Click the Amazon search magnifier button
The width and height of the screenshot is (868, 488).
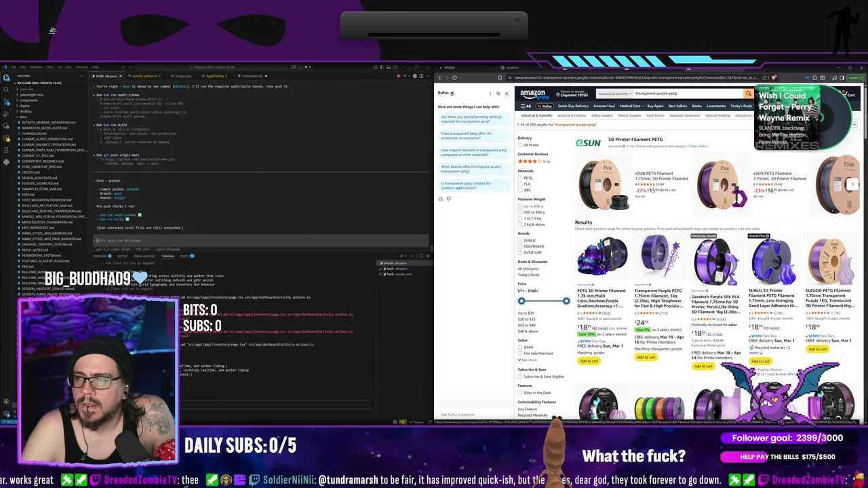(x=749, y=94)
